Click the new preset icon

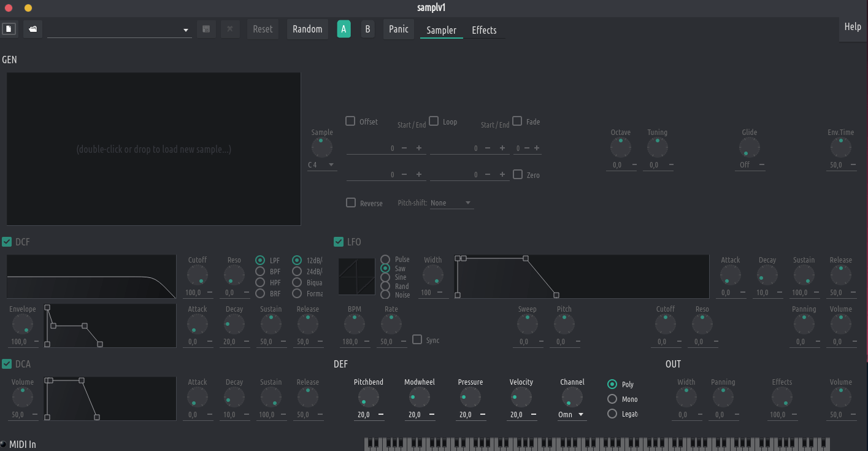9,29
